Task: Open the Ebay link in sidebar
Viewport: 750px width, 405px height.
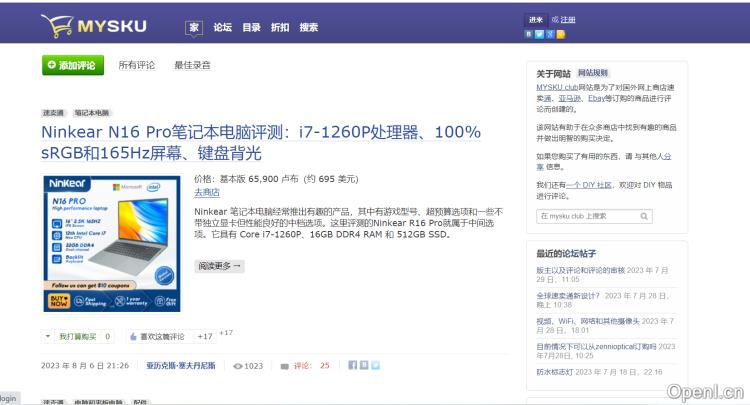Action: pos(596,99)
